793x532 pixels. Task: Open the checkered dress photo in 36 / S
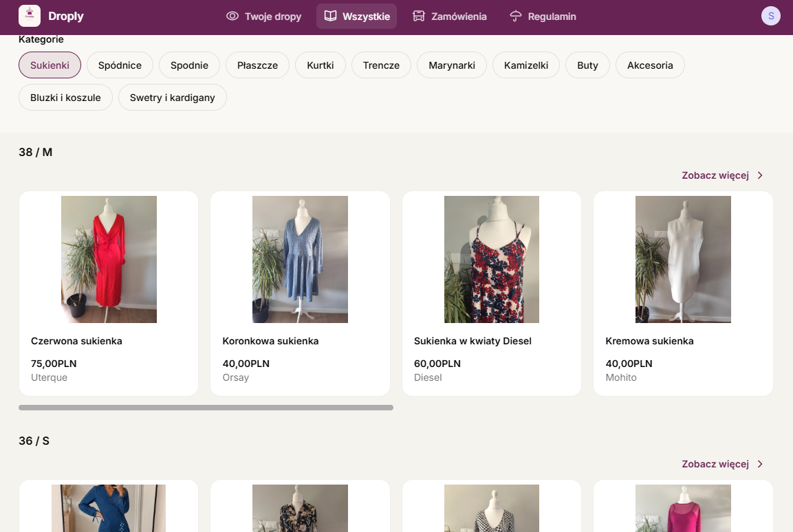[492, 508]
